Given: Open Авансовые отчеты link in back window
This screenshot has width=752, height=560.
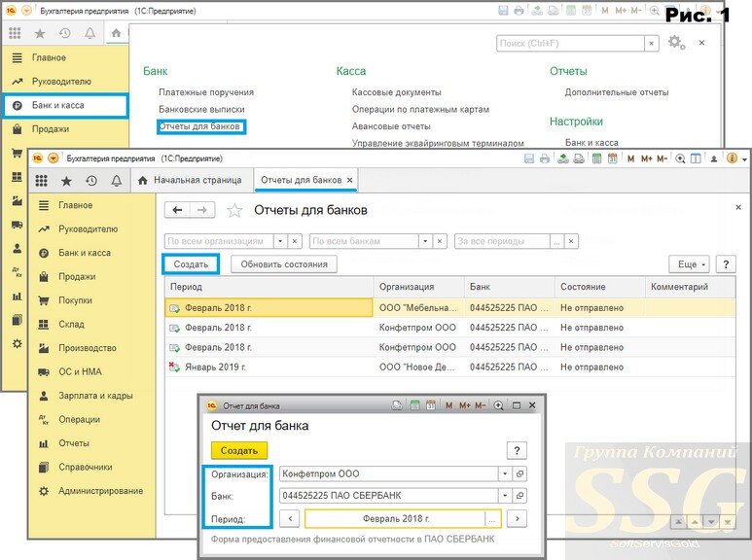Looking at the screenshot, I should coord(391,126).
